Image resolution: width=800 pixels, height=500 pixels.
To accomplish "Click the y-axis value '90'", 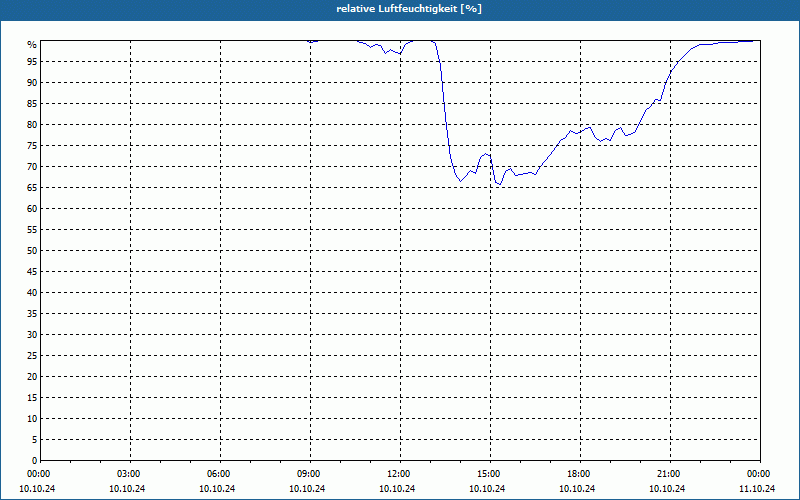I will point(32,83).
